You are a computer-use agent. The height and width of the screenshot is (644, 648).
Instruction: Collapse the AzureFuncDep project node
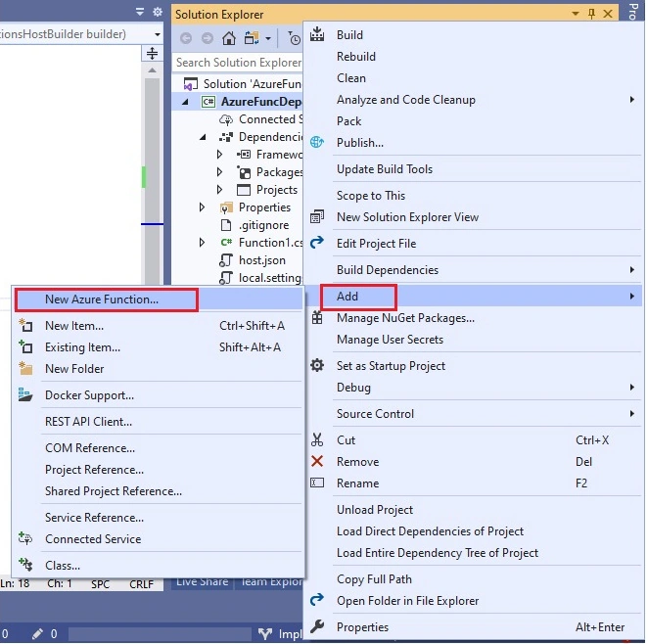186,102
